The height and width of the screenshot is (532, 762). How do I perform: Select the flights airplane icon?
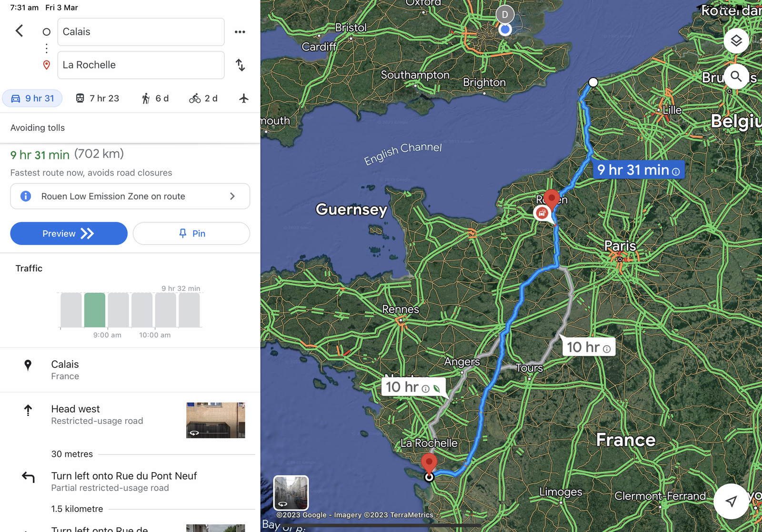pyautogui.click(x=244, y=99)
